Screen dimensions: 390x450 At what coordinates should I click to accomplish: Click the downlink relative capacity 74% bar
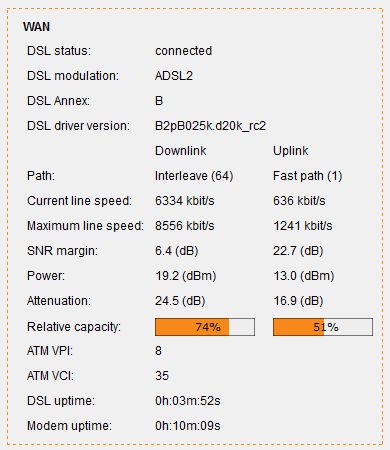tap(205, 327)
